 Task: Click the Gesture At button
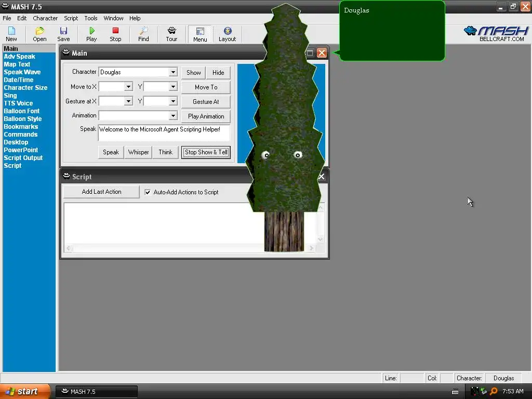[206, 102]
